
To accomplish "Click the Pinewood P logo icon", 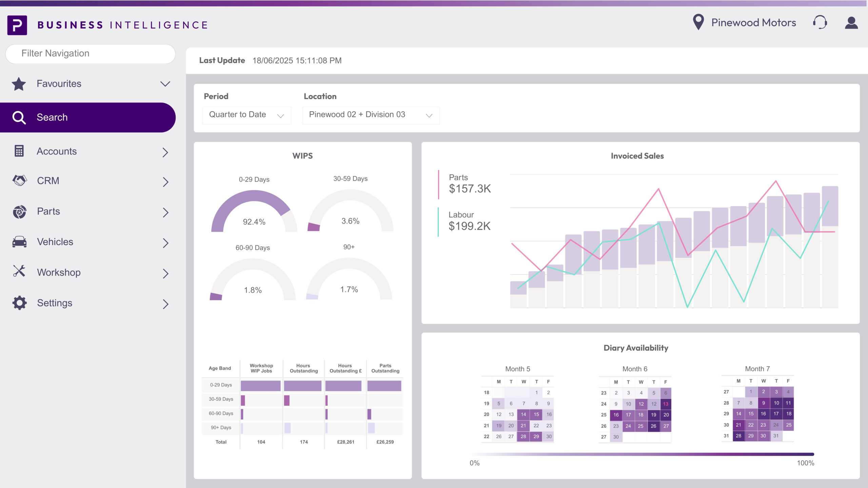I will [x=17, y=25].
